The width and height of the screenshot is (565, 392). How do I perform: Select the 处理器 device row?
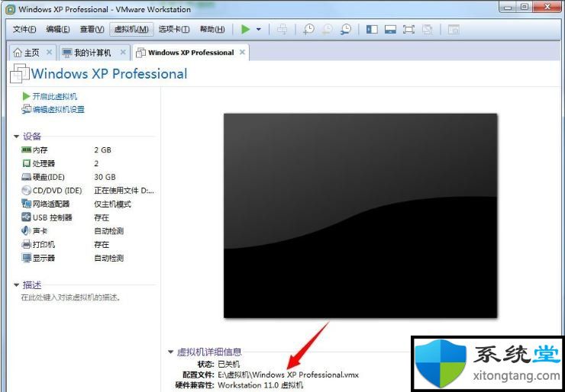(88, 163)
